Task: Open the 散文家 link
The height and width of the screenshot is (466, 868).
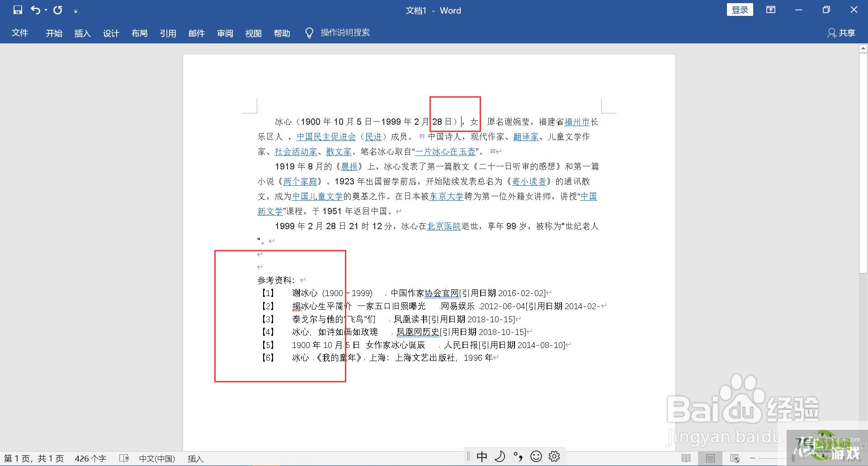Action: coord(339,151)
